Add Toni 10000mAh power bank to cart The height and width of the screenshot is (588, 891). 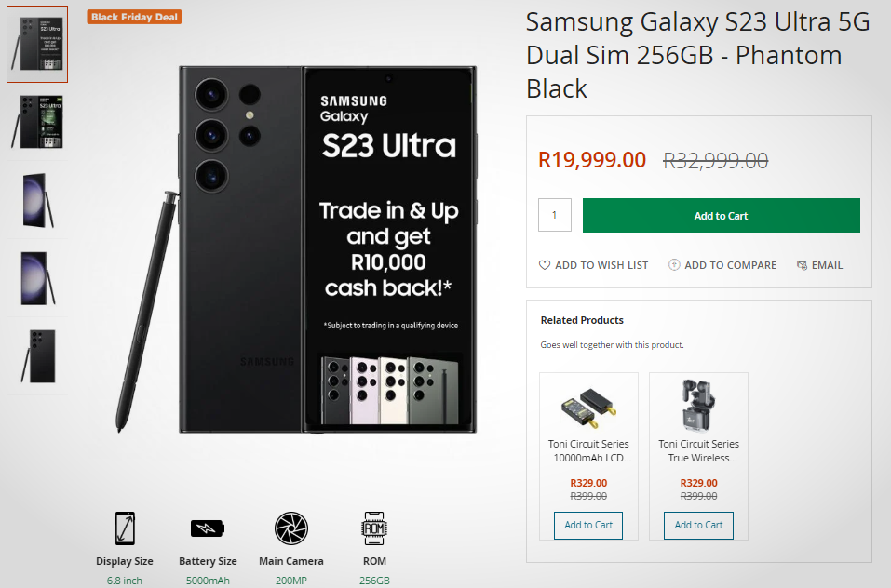coord(588,525)
